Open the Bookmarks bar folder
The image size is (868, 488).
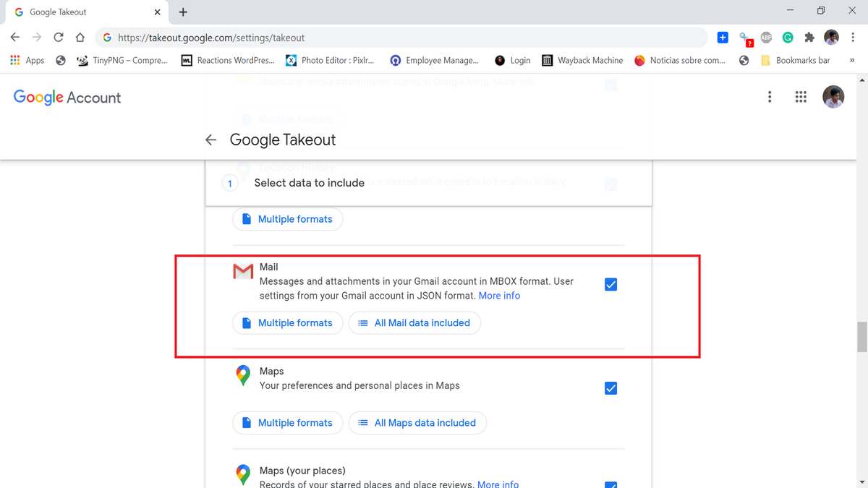796,61
